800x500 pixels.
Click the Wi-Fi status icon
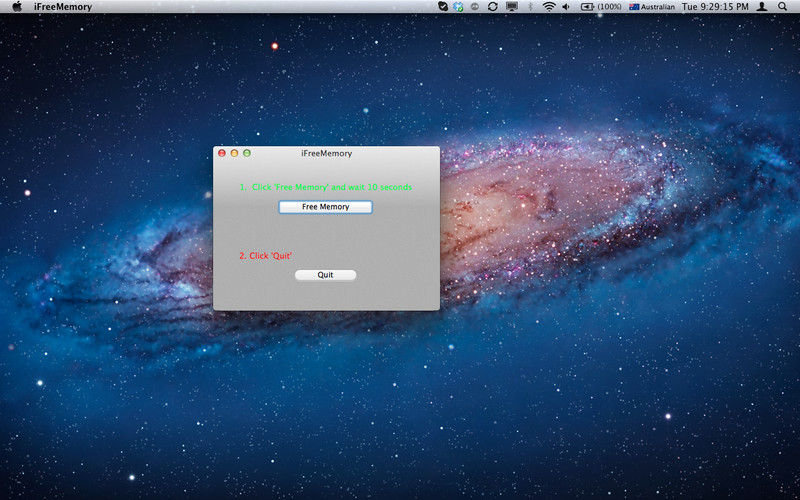point(549,7)
